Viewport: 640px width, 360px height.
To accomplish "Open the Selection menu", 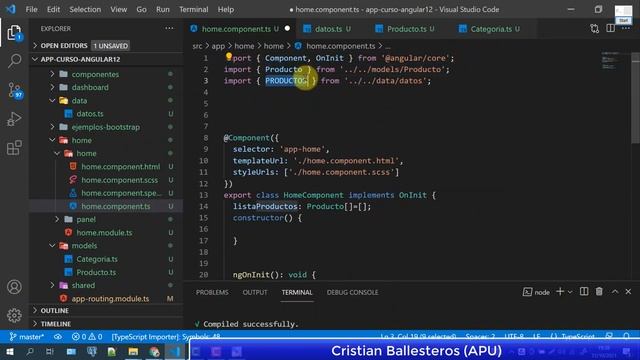I will [x=85, y=9].
